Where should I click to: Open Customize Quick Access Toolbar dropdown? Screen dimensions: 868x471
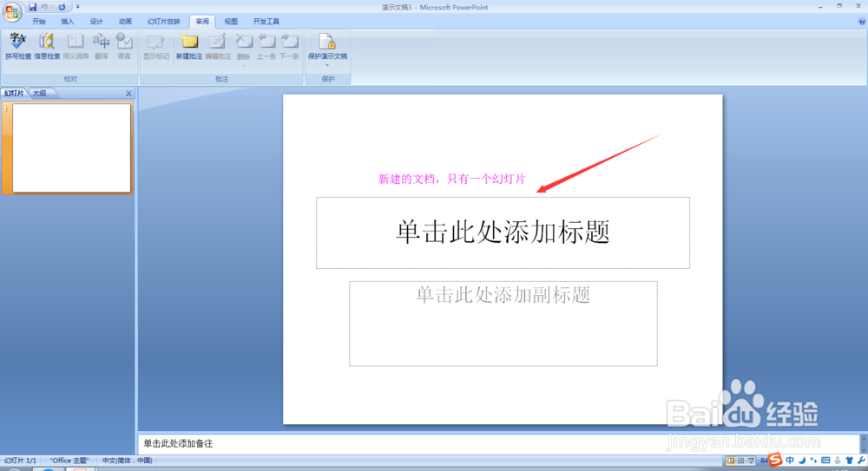coord(77,7)
